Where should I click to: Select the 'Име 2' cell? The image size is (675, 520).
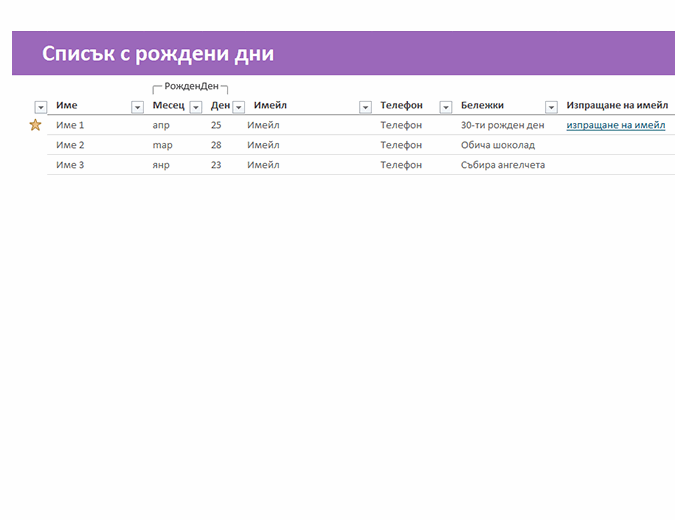tap(70, 145)
